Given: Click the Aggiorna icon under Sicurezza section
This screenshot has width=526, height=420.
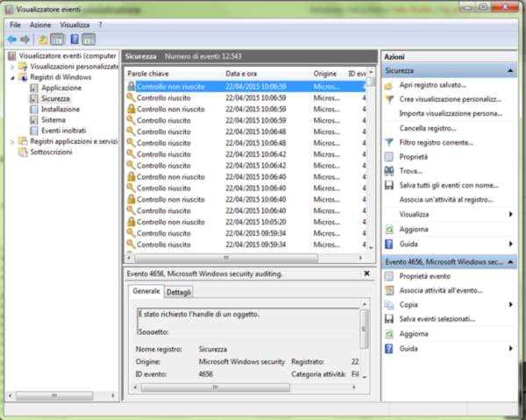Looking at the screenshot, I should point(388,229).
